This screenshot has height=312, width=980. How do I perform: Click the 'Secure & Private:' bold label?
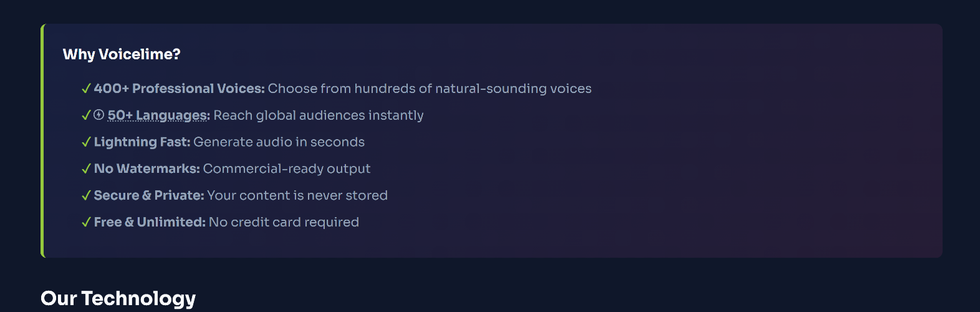pos(149,196)
